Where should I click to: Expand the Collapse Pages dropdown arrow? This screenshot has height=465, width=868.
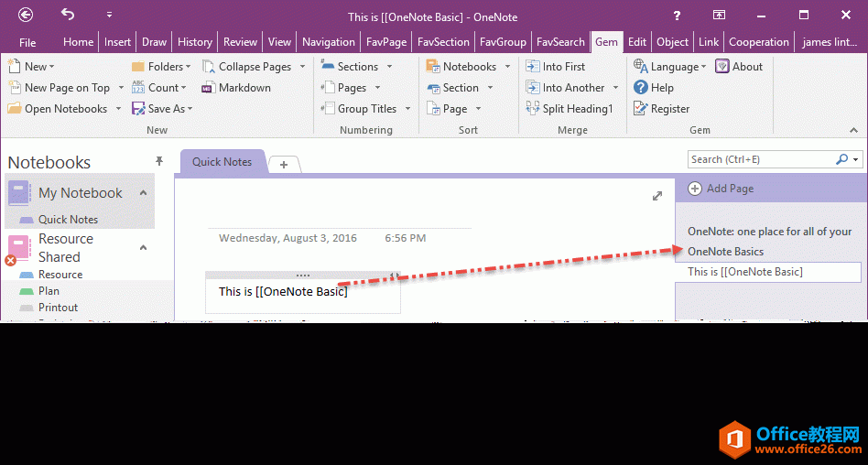click(302, 67)
